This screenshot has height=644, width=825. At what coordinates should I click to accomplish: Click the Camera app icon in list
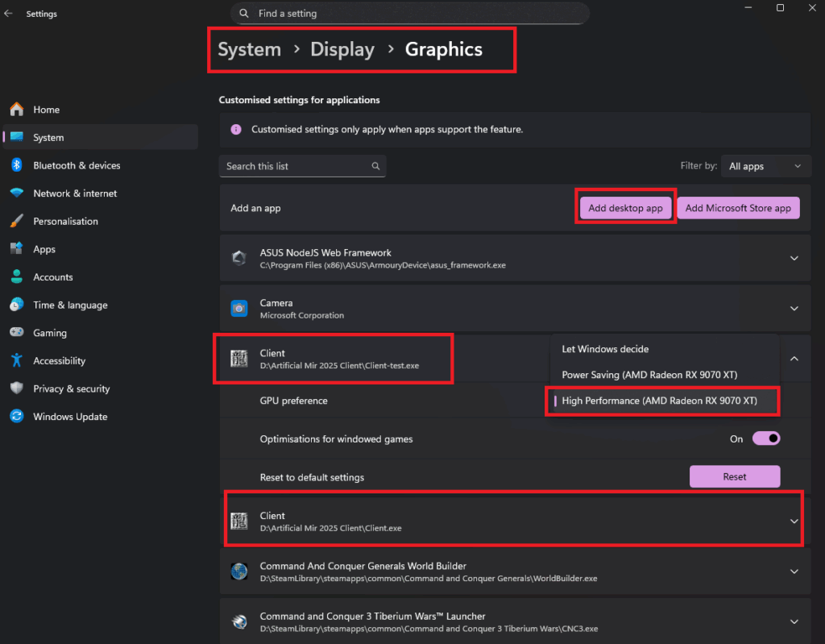(x=239, y=309)
